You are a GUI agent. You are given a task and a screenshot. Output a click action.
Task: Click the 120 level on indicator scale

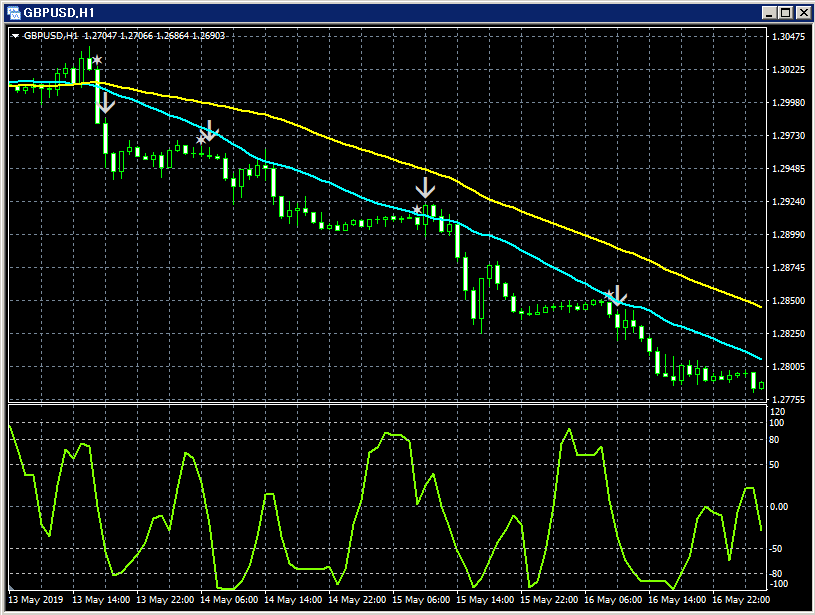(778, 412)
